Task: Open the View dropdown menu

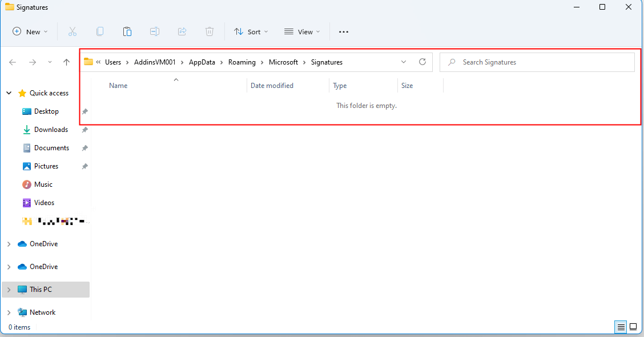Action: point(301,31)
